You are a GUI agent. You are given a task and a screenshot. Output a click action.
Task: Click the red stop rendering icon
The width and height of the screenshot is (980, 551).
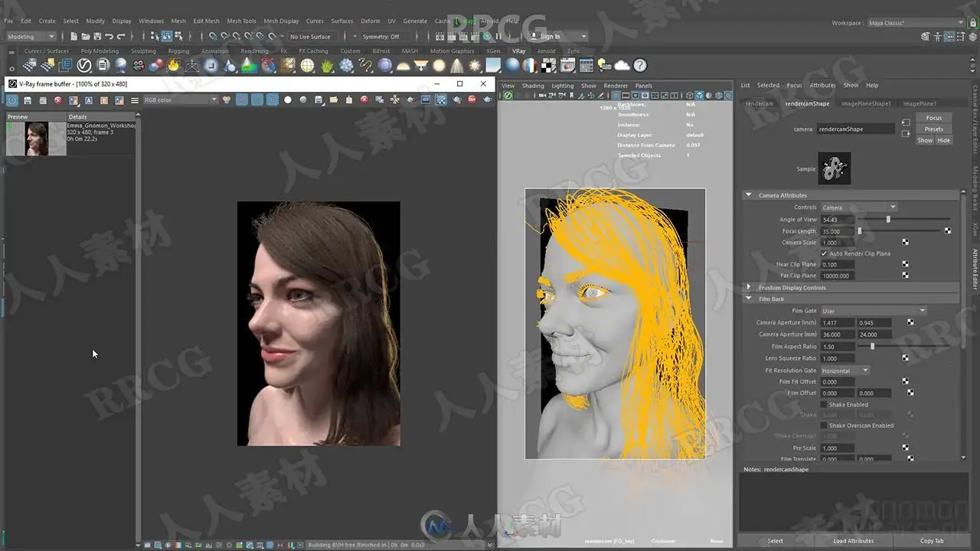click(x=472, y=100)
